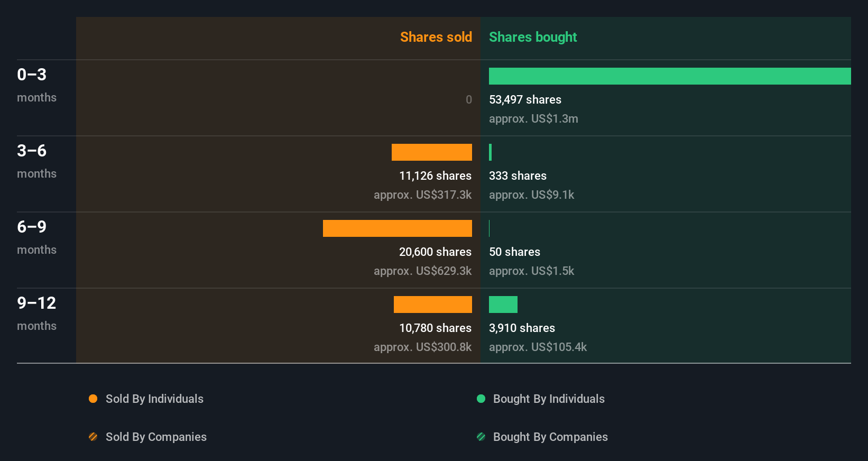Click the 20,600 shares value
This screenshot has height=461, width=868.
[435, 252]
